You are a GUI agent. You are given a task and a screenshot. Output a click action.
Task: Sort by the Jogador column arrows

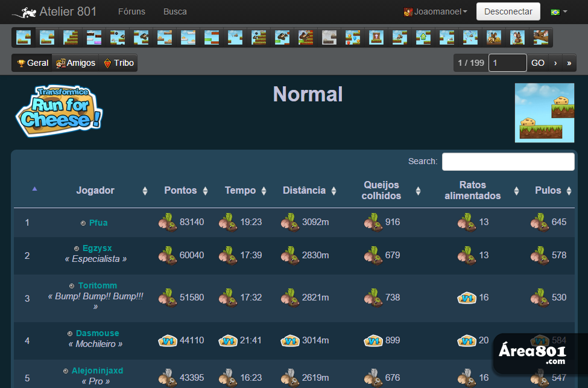[145, 191]
